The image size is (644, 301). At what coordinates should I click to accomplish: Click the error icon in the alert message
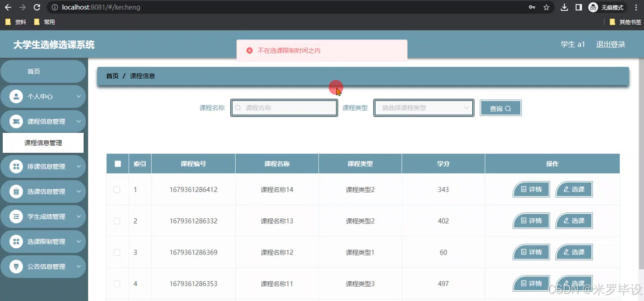pyautogui.click(x=250, y=51)
